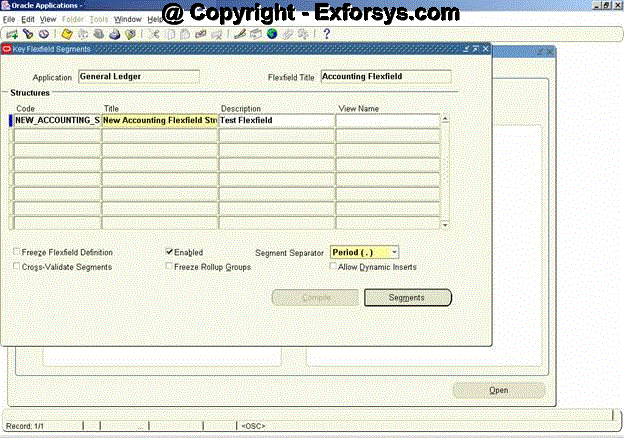Viewport: 624px width, 438px height.
Task: Click the New record toolbar icon
Action: click(11, 34)
